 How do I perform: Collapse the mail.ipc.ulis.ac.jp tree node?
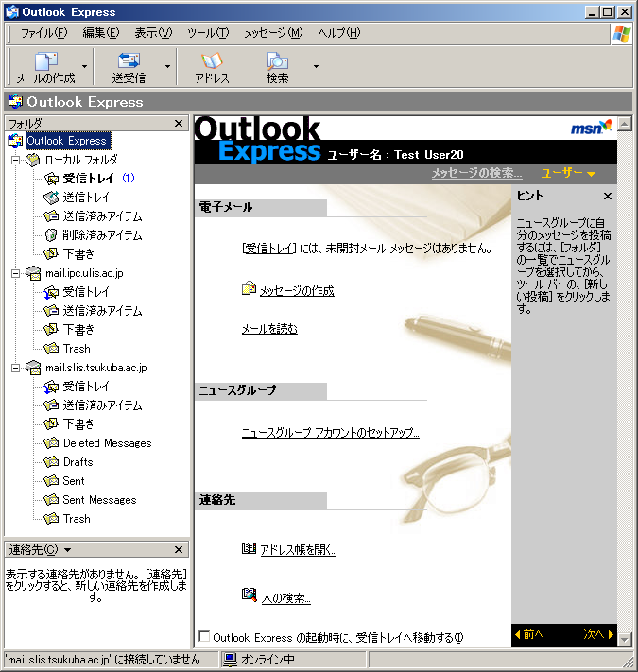pyautogui.click(x=15, y=273)
